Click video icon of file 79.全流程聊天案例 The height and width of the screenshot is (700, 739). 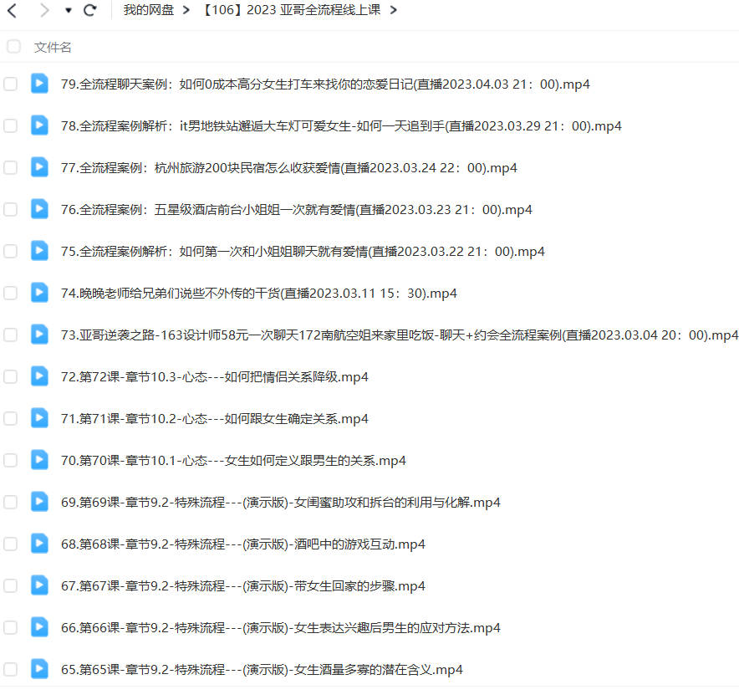coord(39,84)
